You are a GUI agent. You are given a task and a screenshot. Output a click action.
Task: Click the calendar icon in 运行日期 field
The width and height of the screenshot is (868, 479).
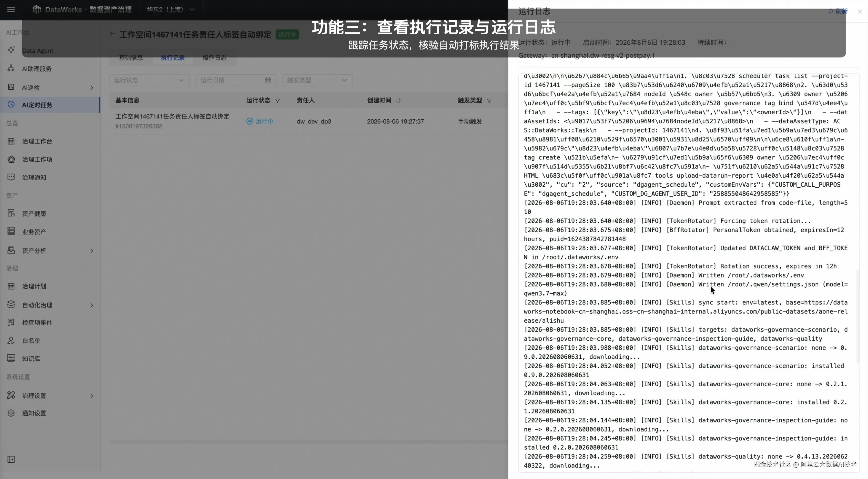pyautogui.click(x=268, y=80)
